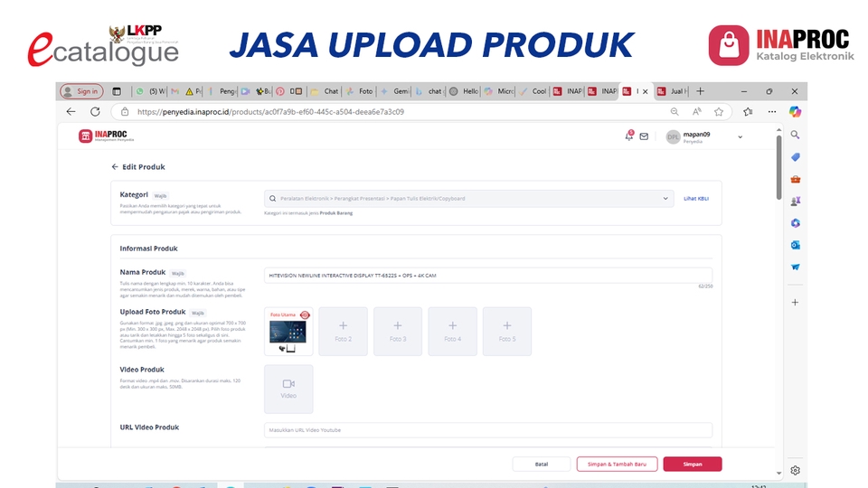Switch to the Cool tab

point(533,91)
